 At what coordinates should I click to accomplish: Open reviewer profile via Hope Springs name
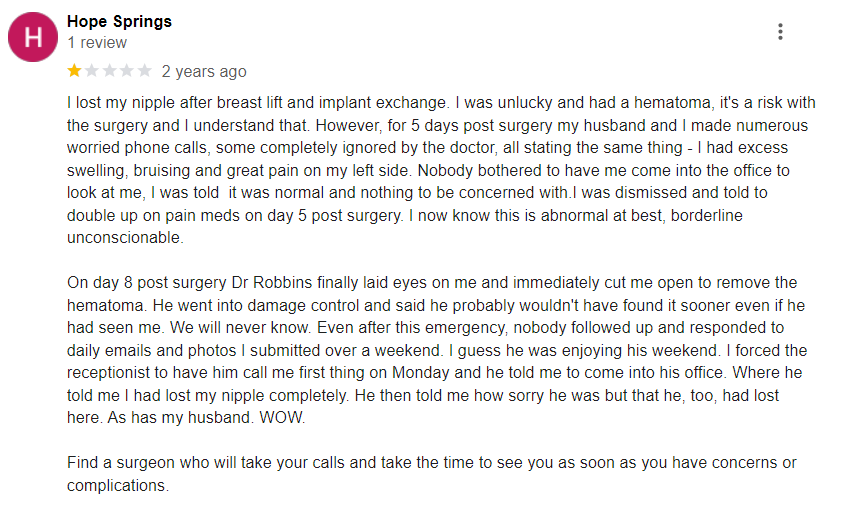pyautogui.click(x=119, y=21)
